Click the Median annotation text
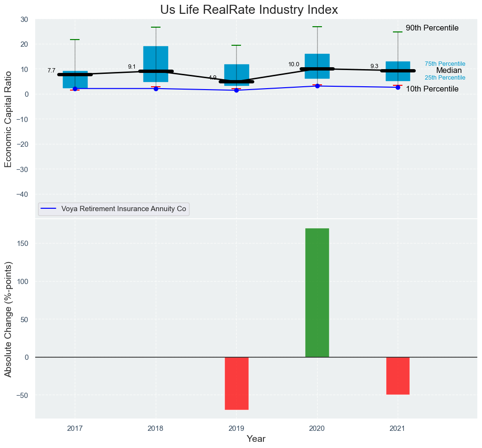Screen dimensions: 482x448 coord(449,71)
